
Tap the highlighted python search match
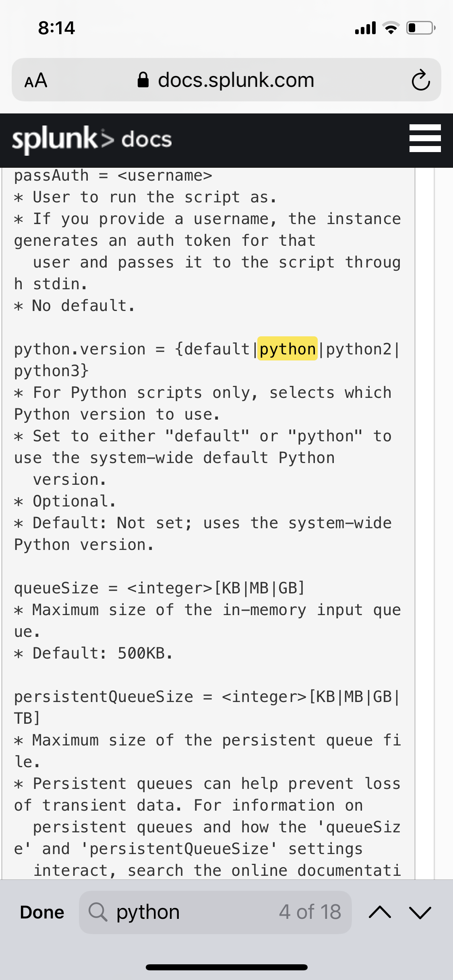click(x=287, y=349)
